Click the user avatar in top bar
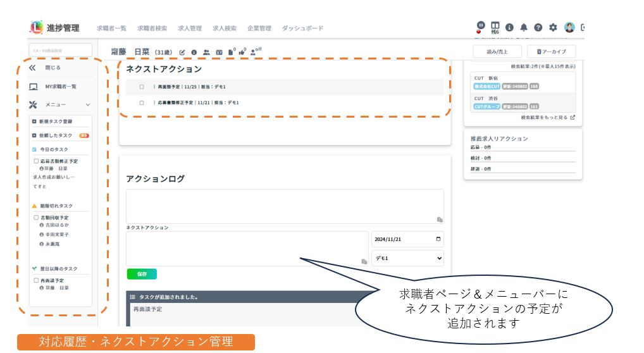The height and width of the screenshot is (353, 644). pos(569,28)
